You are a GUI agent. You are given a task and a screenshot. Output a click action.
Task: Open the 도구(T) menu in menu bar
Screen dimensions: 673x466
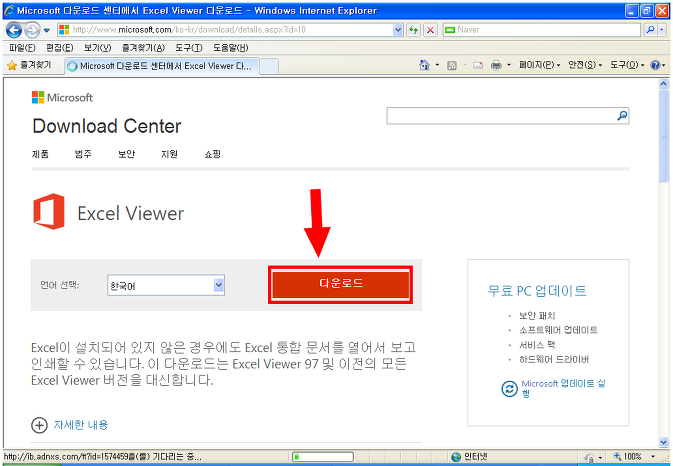coord(188,48)
